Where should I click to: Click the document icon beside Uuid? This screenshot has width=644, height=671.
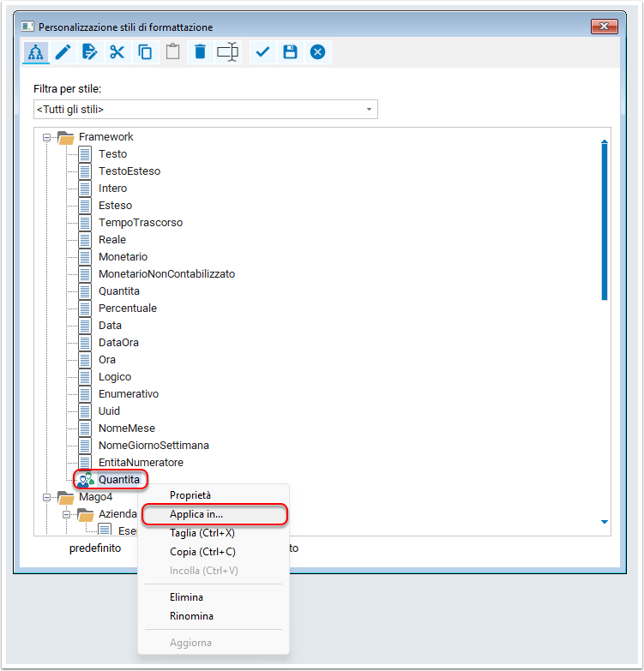pos(85,411)
